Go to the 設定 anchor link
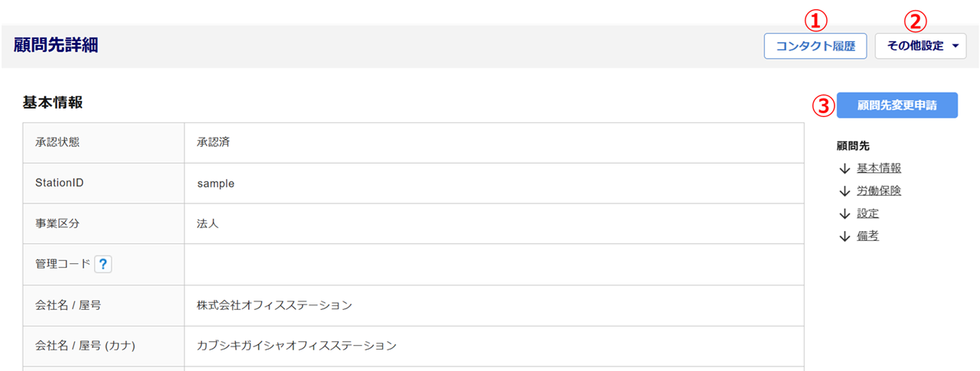The height and width of the screenshot is (371, 980). [x=867, y=213]
